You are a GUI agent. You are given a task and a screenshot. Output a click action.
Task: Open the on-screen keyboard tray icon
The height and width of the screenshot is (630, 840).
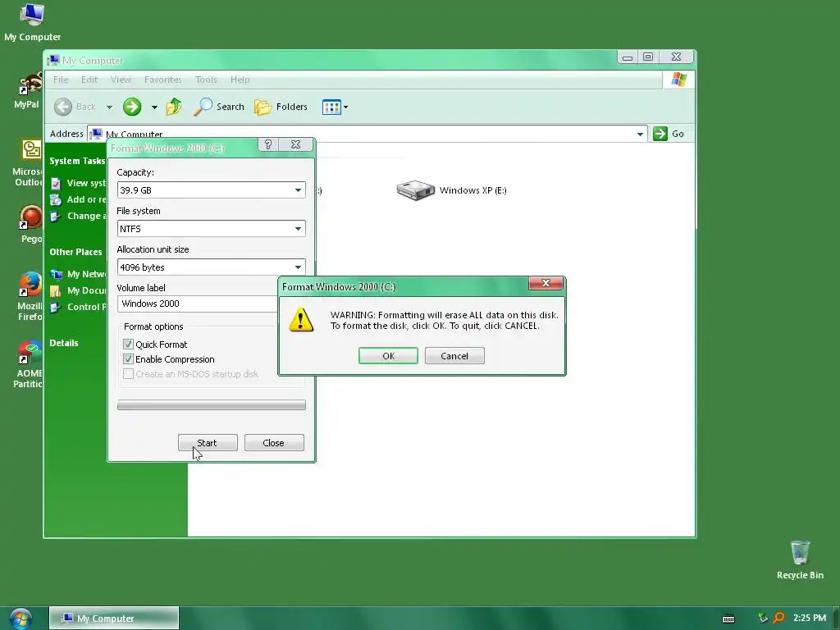pyautogui.click(x=728, y=619)
